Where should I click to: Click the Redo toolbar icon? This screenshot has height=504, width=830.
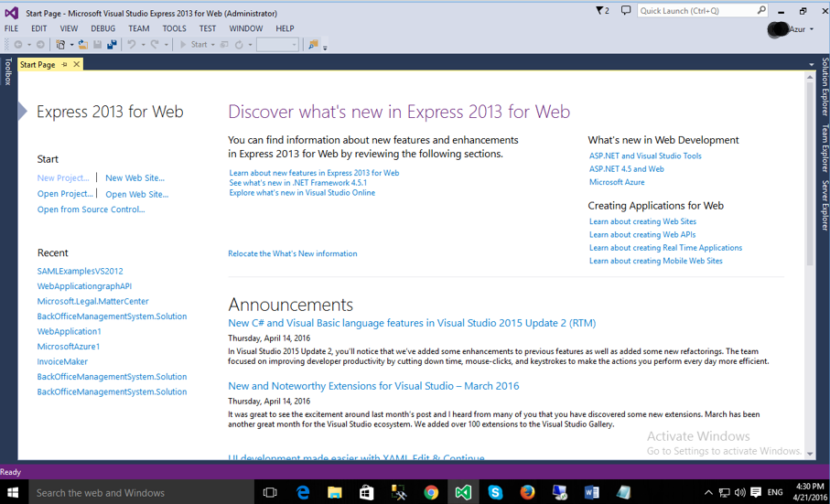pyautogui.click(x=155, y=45)
